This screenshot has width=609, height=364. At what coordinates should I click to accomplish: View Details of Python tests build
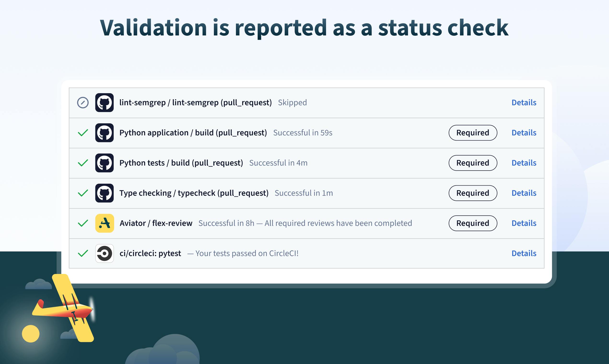click(x=524, y=163)
